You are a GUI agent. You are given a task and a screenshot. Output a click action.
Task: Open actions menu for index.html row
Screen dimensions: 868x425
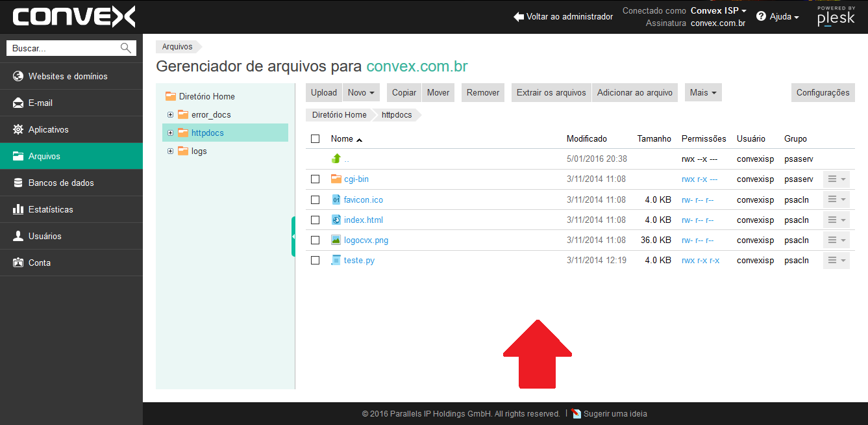tap(836, 220)
